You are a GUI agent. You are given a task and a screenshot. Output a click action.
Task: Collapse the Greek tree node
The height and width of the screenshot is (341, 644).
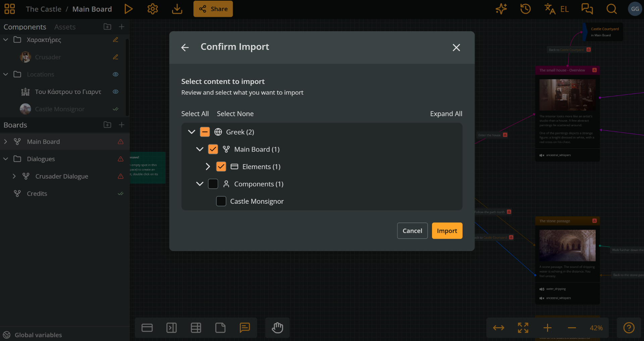[x=192, y=132]
